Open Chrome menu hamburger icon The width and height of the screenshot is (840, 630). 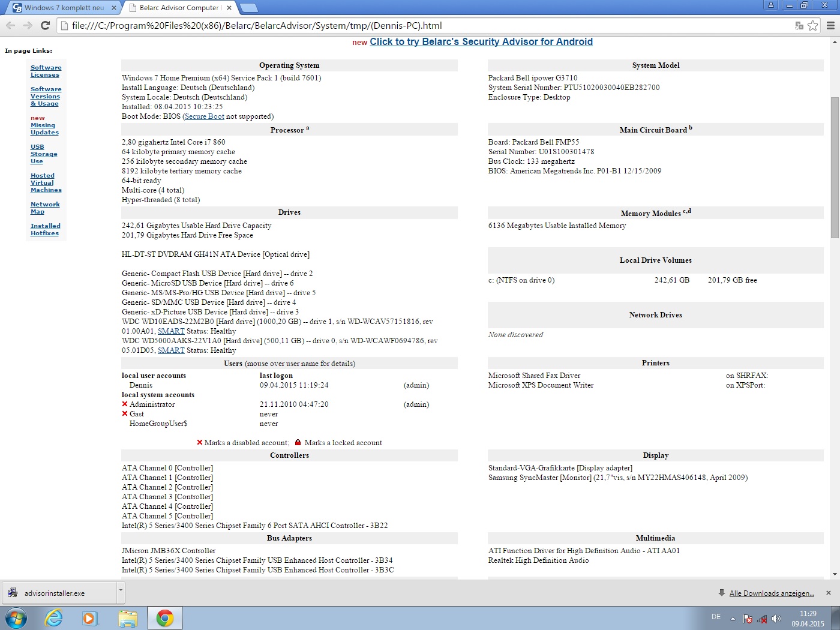[830, 25]
